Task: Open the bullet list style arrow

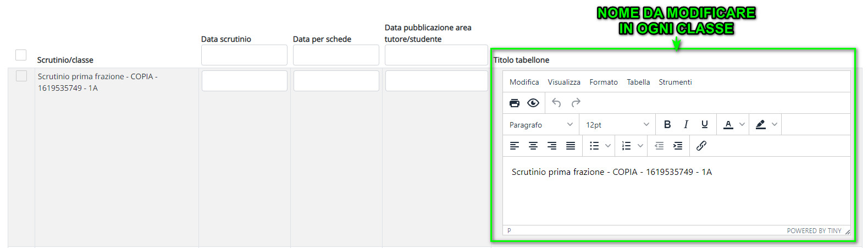Action: [608, 146]
